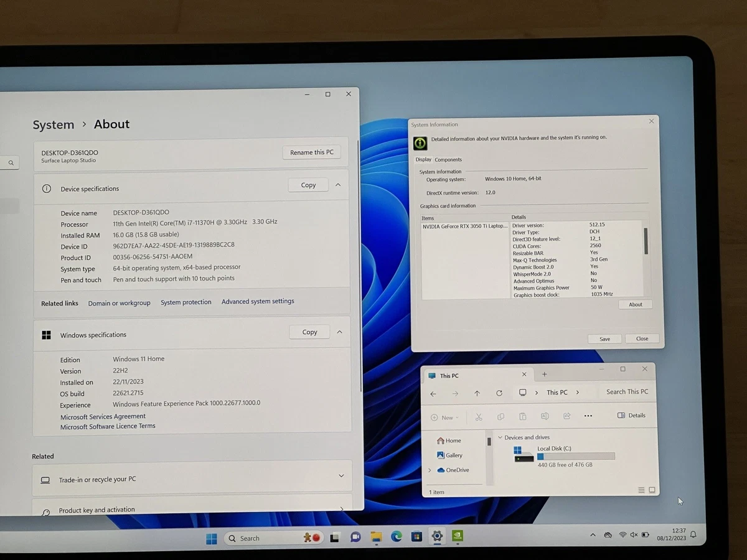Open NVIDIA Control Panel from the taskbar
This screenshot has width=747, height=560.
pyautogui.click(x=458, y=536)
